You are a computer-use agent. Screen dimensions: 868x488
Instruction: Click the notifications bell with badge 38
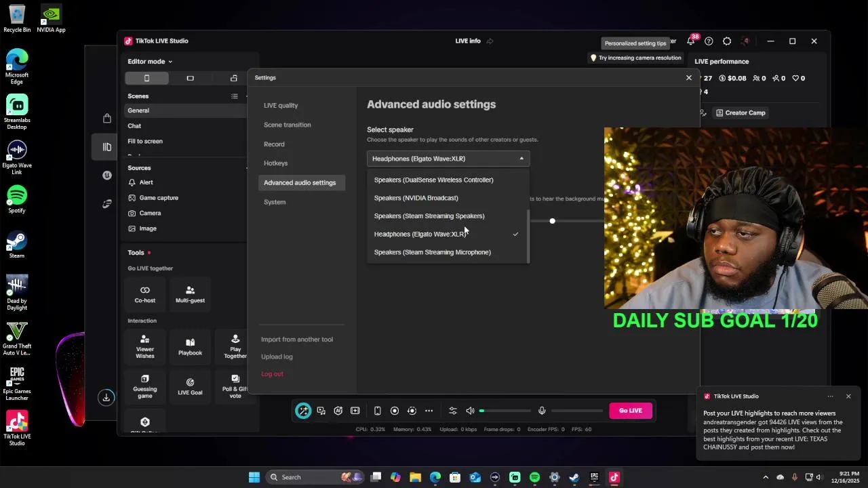pyautogui.click(x=690, y=41)
